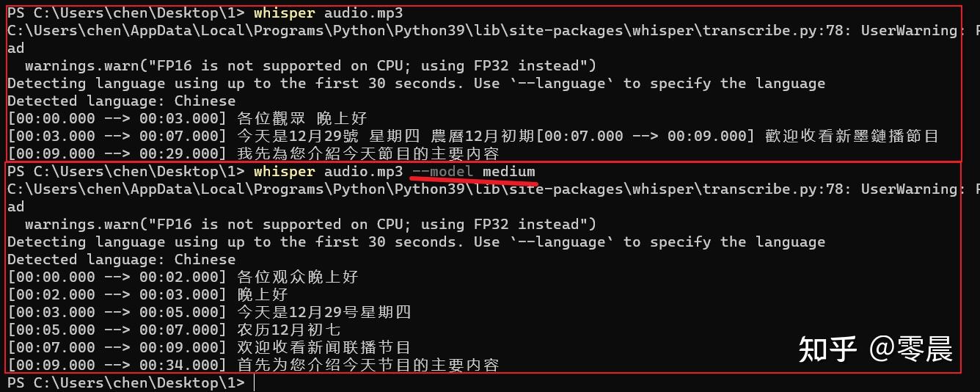The height and width of the screenshot is (392, 980).
Task: Click the text "歡迎收看新墨鏈播節目"
Action: pos(849,136)
